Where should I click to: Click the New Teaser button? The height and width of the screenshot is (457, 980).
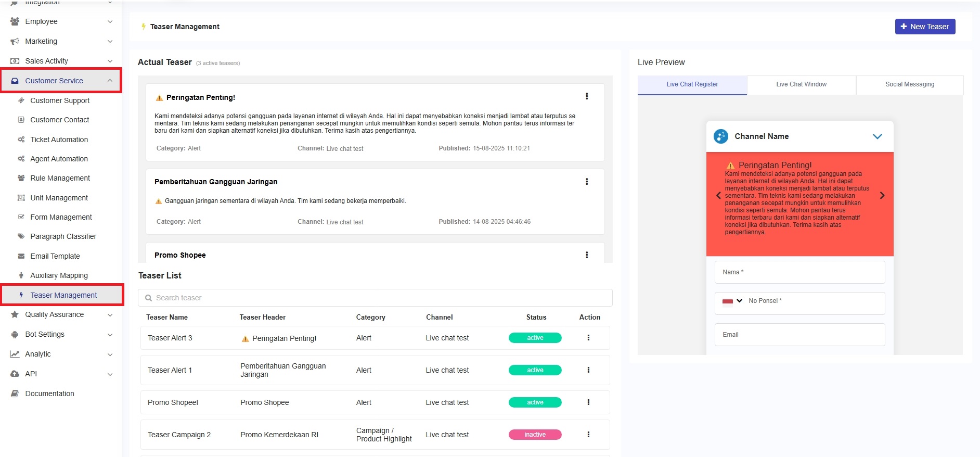point(924,27)
